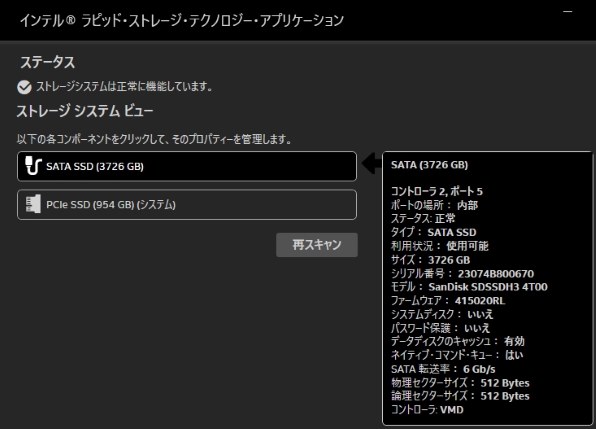Image resolution: width=596 pixels, height=429 pixels.
Task: Click the システムディスク いいえ line
Action: (x=442, y=314)
